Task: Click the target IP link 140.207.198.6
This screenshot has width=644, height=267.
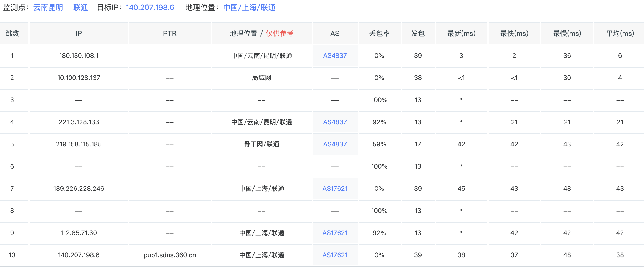Action: 150,7
